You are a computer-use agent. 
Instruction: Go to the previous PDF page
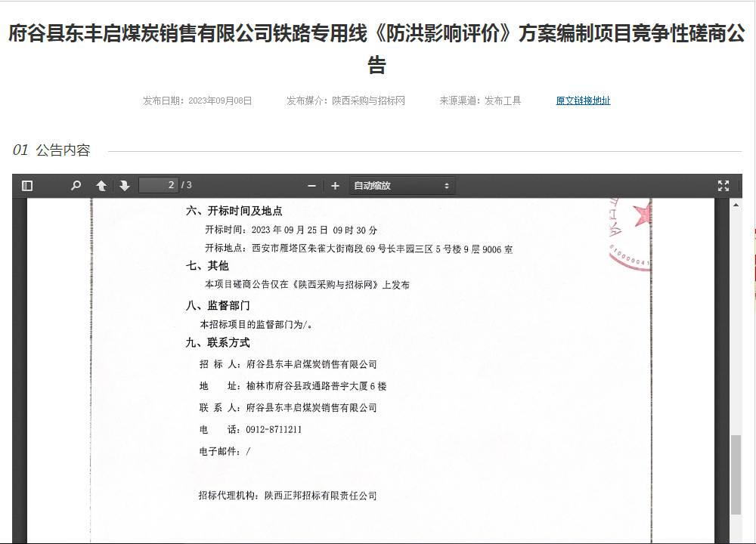click(101, 186)
